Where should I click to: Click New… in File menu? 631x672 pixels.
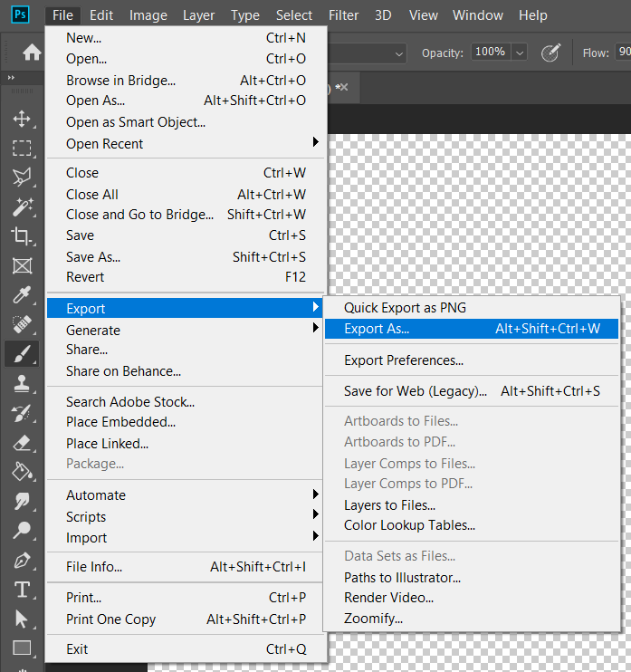(186, 38)
